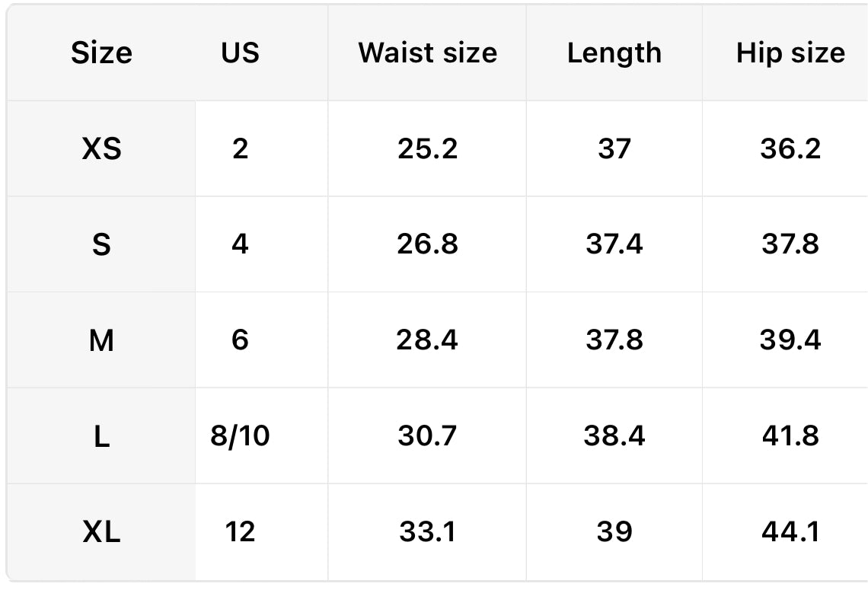Select the M size row label
The height and width of the screenshot is (606, 868).
point(101,340)
